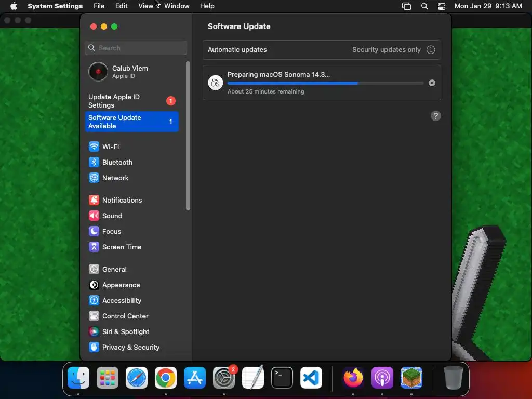Image resolution: width=532 pixels, height=399 pixels.
Task: Open Control Center from menu bar
Action: click(x=442, y=6)
